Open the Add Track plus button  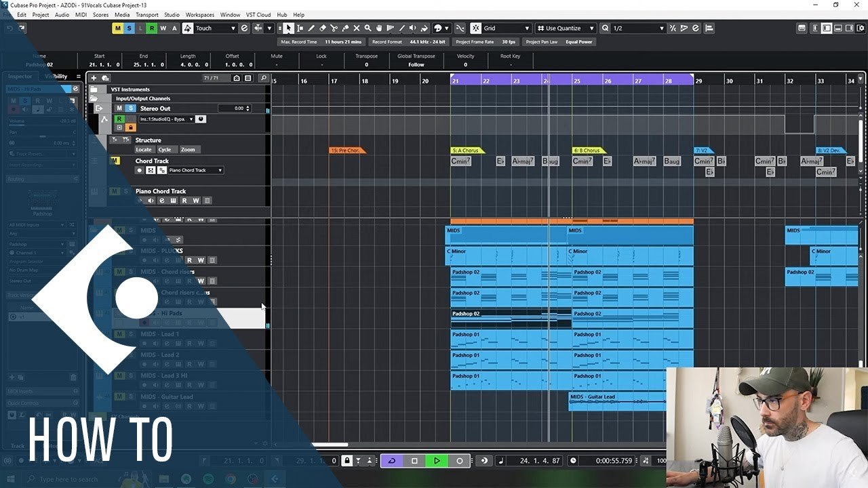coord(94,78)
